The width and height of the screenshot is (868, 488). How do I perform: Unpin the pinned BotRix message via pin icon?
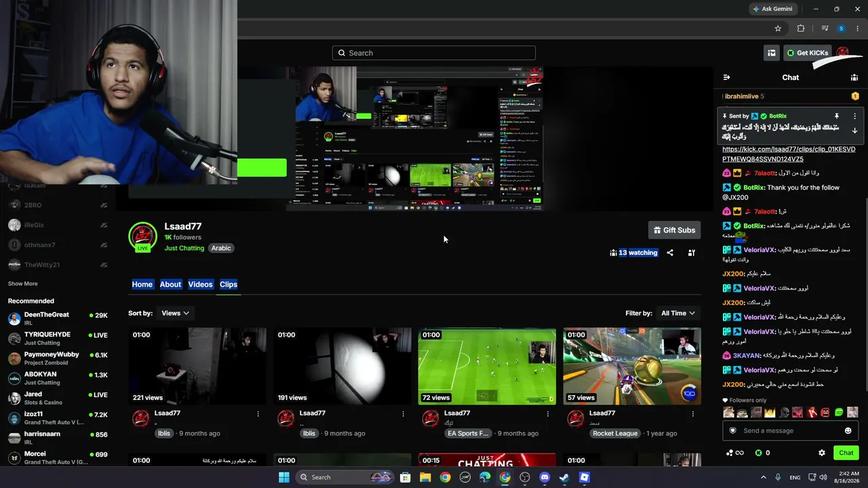click(837, 117)
